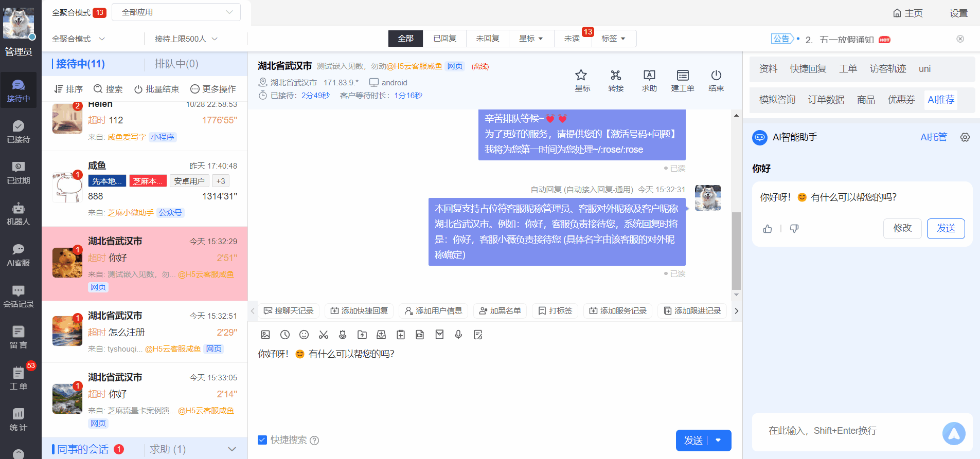Switch to the 访客轨迹 tab
Screen dimensions: 980x459
(x=888, y=69)
